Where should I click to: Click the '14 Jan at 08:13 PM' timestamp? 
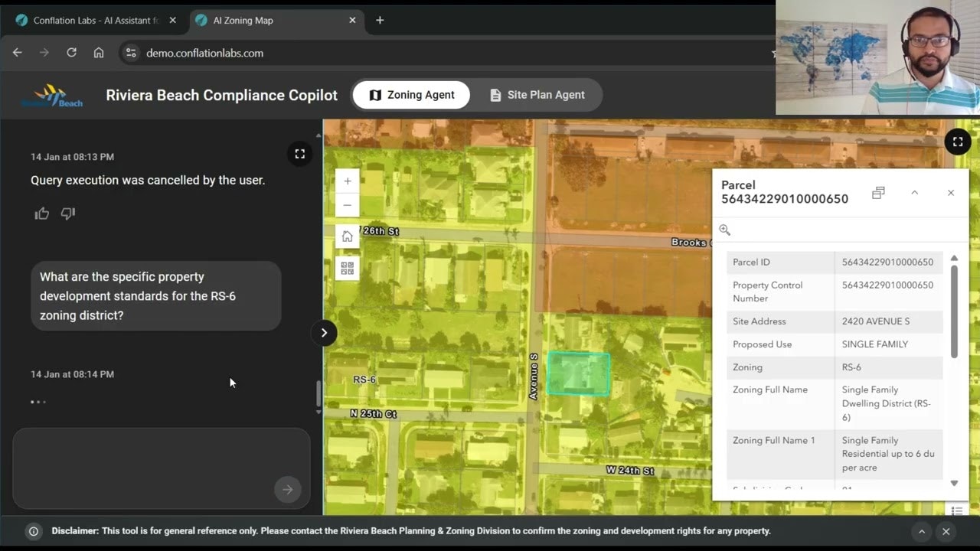tap(72, 157)
